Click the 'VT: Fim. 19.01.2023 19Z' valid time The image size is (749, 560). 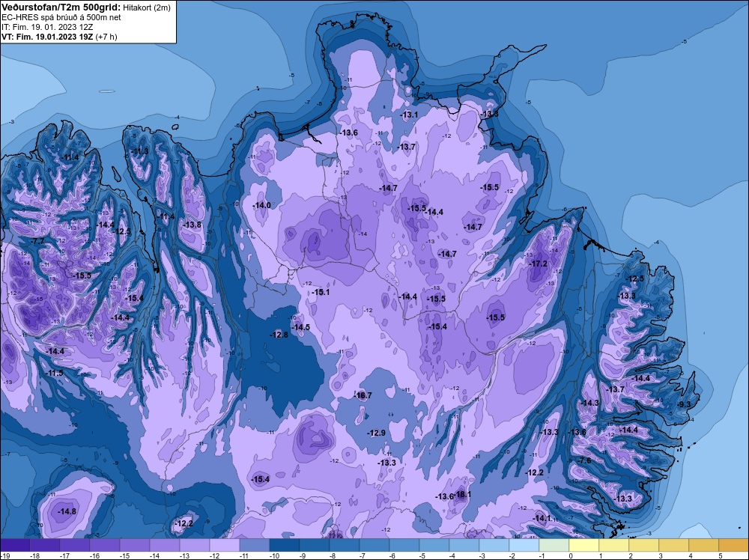(47, 37)
